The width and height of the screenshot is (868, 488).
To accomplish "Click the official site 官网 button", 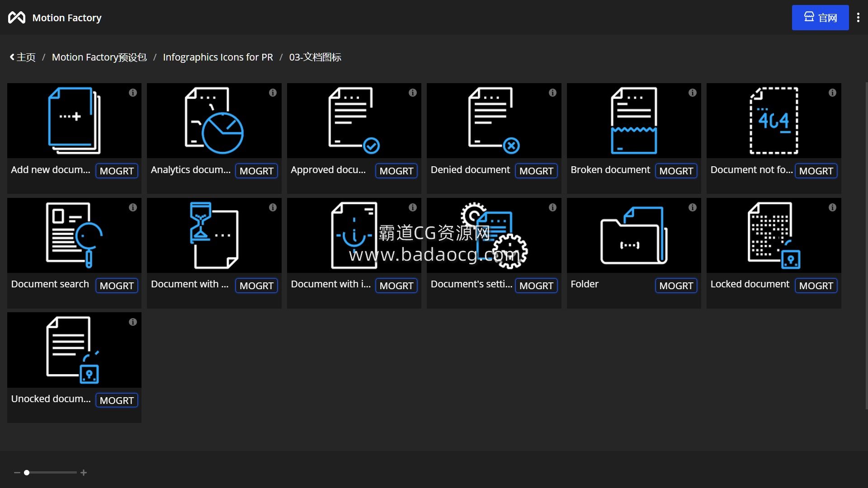I will [x=820, y=18].
